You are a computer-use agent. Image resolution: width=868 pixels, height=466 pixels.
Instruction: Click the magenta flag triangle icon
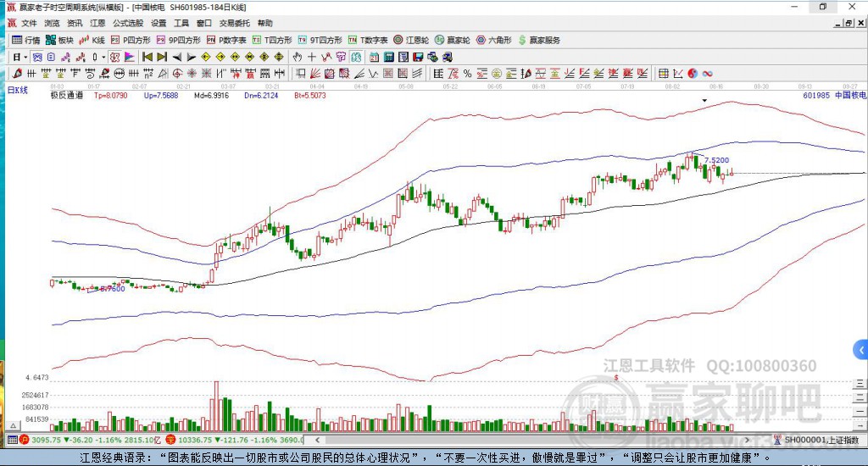coord(130,57)
